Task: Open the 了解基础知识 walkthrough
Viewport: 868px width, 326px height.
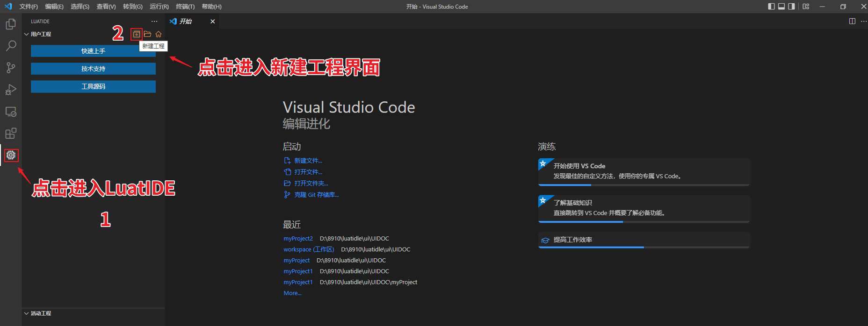Action: [x=644, y=208]
